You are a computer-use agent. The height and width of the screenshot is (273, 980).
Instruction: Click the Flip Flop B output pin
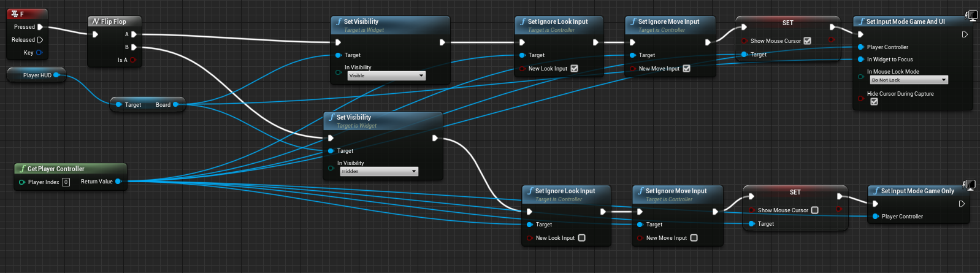point(134,47)
